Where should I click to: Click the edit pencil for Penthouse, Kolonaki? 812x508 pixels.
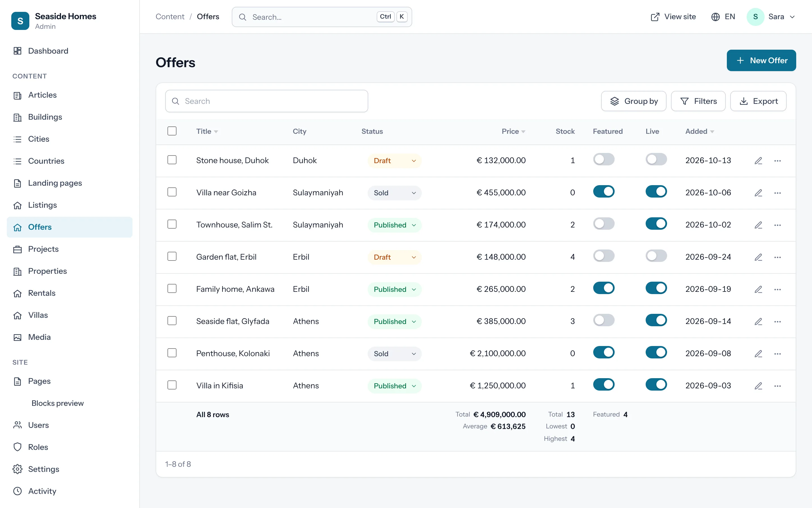tap(758, 353)
